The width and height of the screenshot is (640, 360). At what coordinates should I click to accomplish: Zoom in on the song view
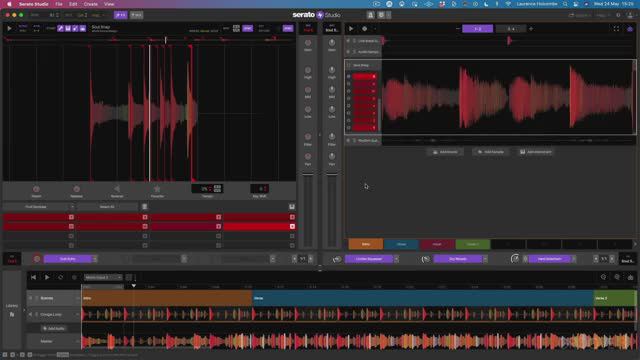click(x=617, y=277)
